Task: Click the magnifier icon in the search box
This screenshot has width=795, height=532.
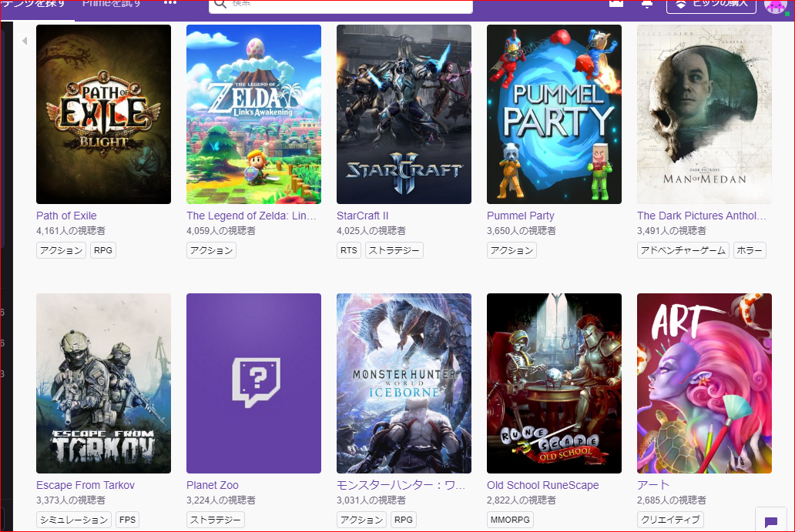Action: click(220, 4)
